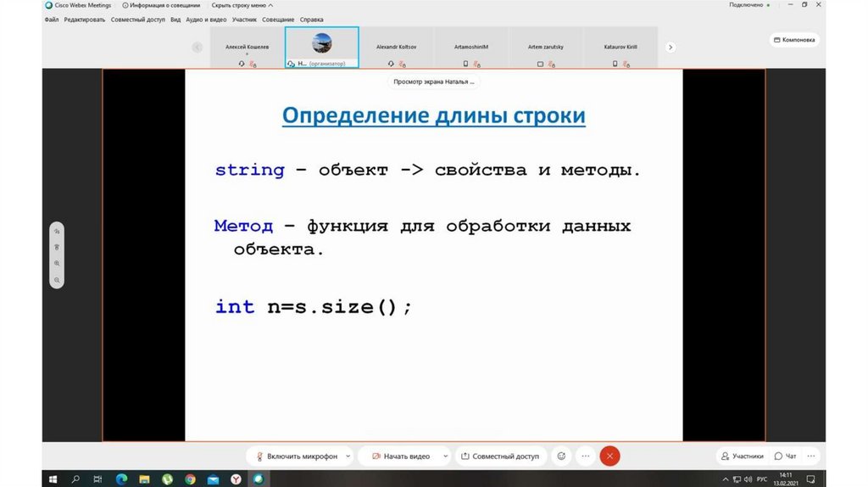Open more options next to reactions
The image size is (868, 487).
pyautogui.click(x=586, y=456)
